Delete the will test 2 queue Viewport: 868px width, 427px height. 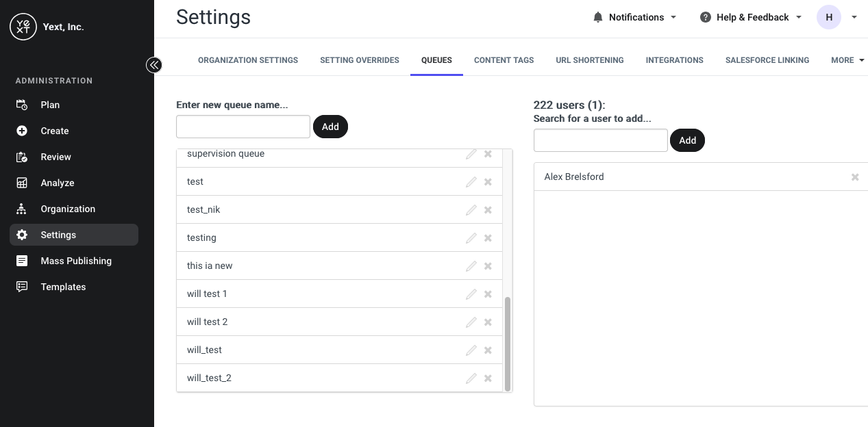[488, 322]
